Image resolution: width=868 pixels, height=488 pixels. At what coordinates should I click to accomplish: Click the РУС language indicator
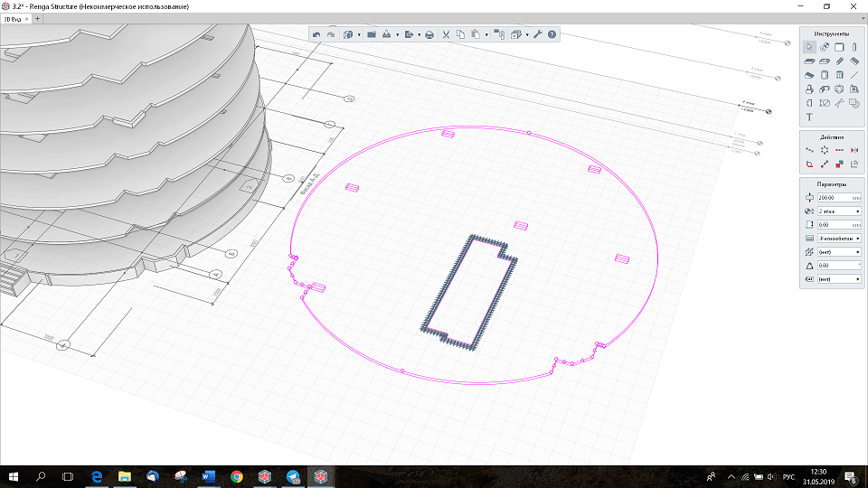788,477
